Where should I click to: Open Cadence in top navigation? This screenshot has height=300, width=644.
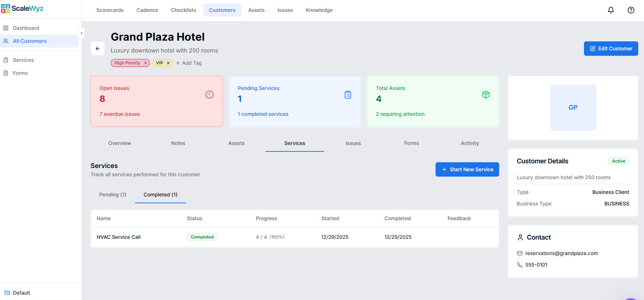click(147, 10)
